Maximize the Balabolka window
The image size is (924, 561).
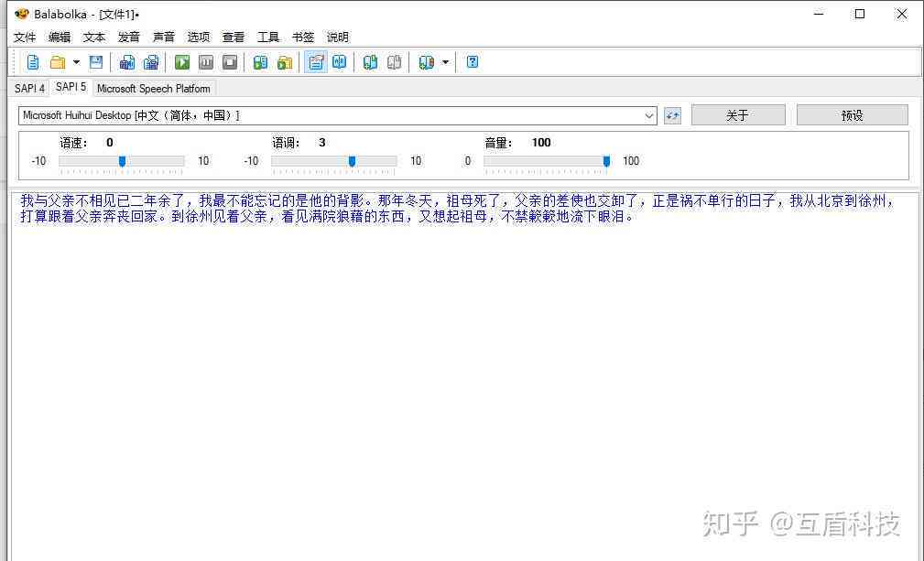(x=860, y=14)
